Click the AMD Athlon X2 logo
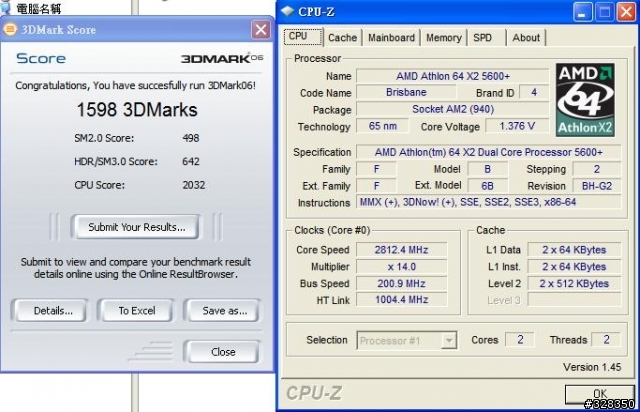The height and width of the screenshot is (412, 640). click(x=585, y=100)
